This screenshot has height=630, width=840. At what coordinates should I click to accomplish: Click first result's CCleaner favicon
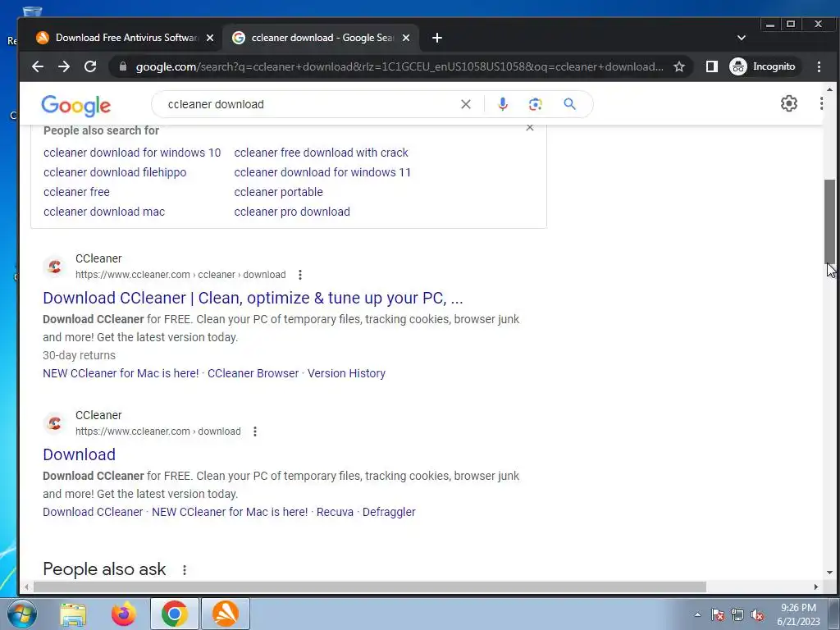[55, 267]
